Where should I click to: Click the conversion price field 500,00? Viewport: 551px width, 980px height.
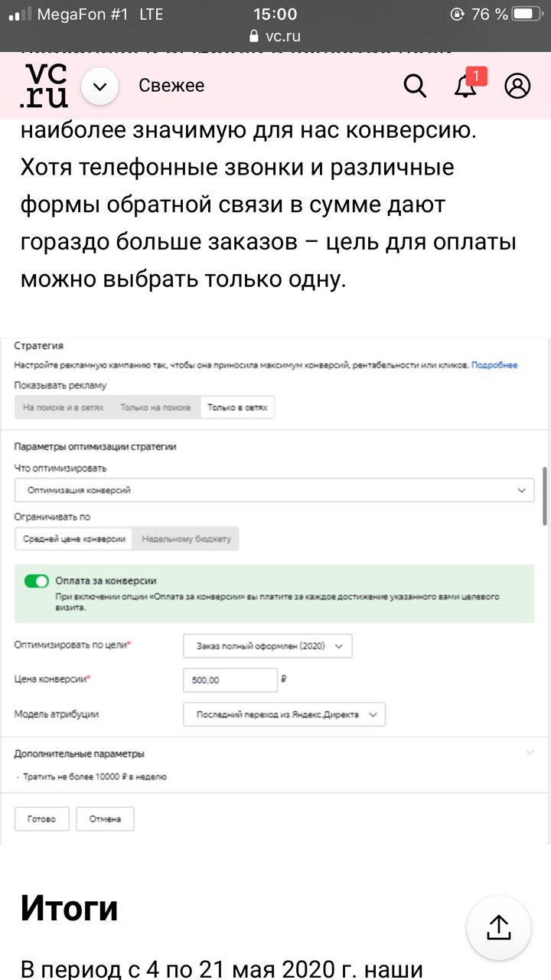(230, 680)
